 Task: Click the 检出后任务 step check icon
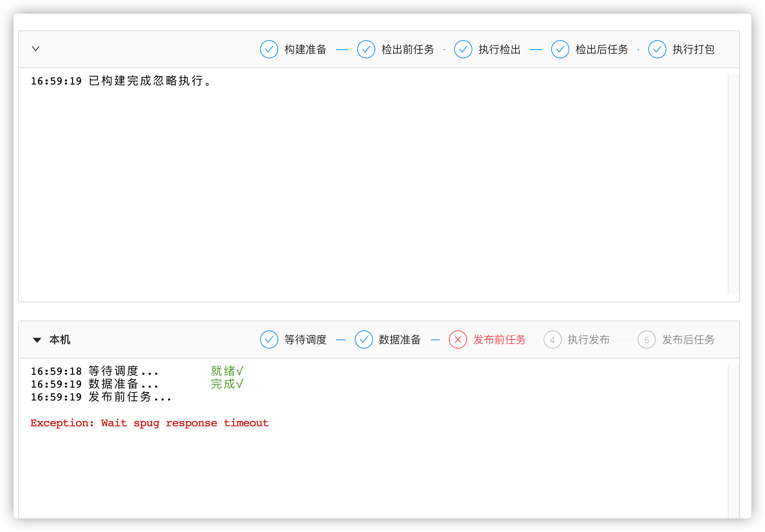point(560,49)
